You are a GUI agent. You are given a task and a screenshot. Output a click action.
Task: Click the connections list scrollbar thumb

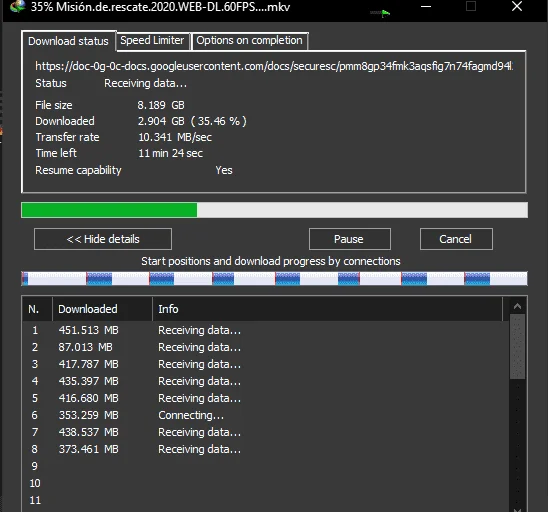pyautogui.click(x=518, y=346)
